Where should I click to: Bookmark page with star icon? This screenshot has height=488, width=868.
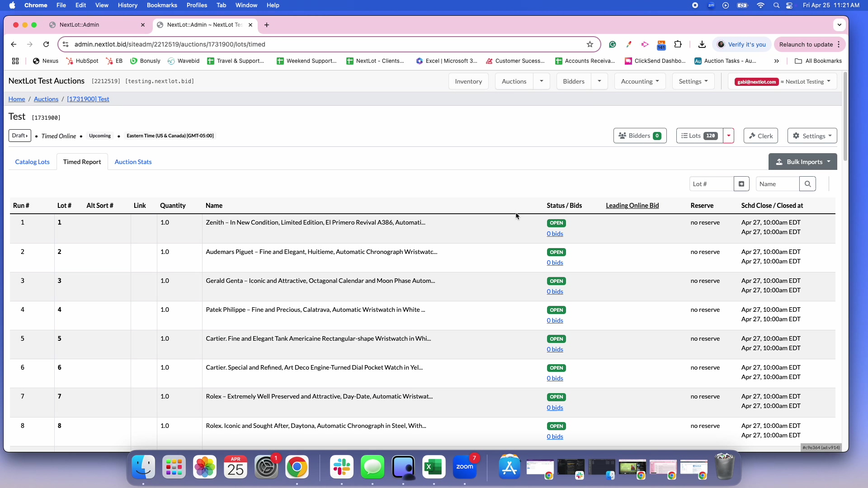point(590,44)
